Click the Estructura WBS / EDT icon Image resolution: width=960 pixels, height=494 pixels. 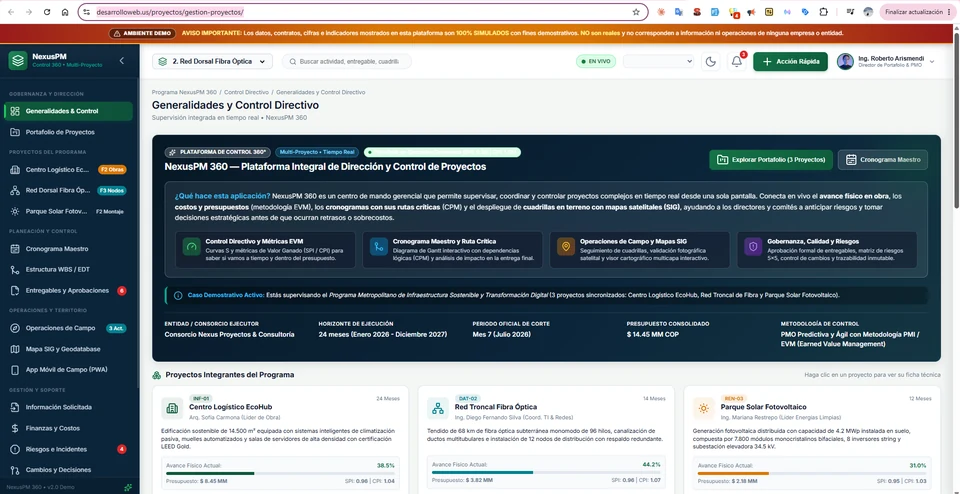[15, 269]
